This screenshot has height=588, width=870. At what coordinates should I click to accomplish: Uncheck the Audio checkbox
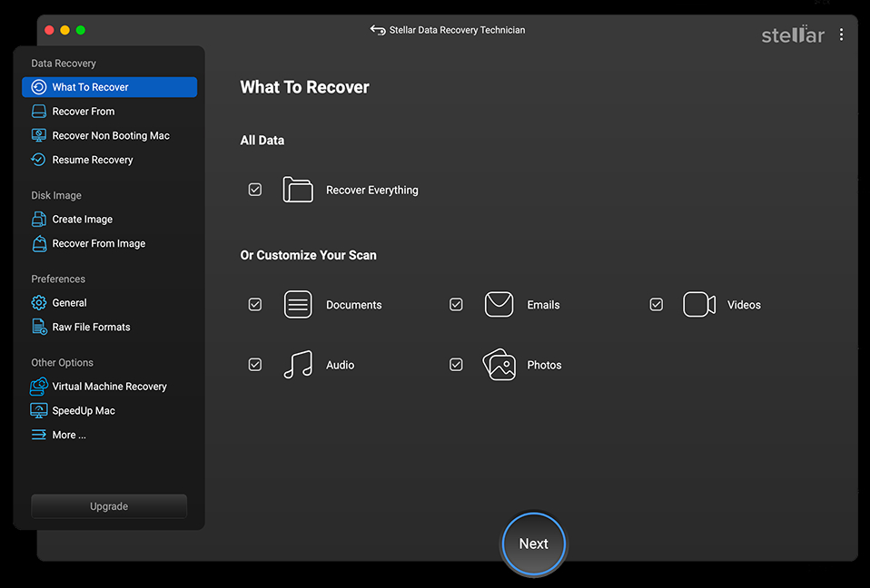click(x=254, y=365)
